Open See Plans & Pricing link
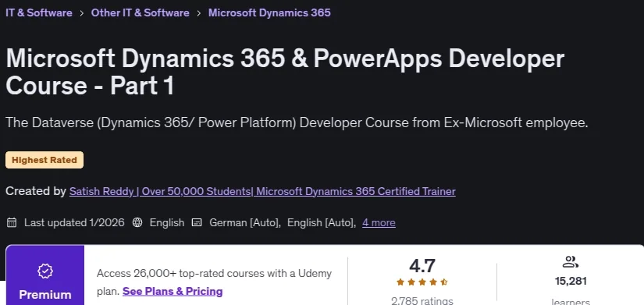This screenshot has width=644, height=305. (x=173, y=292)
